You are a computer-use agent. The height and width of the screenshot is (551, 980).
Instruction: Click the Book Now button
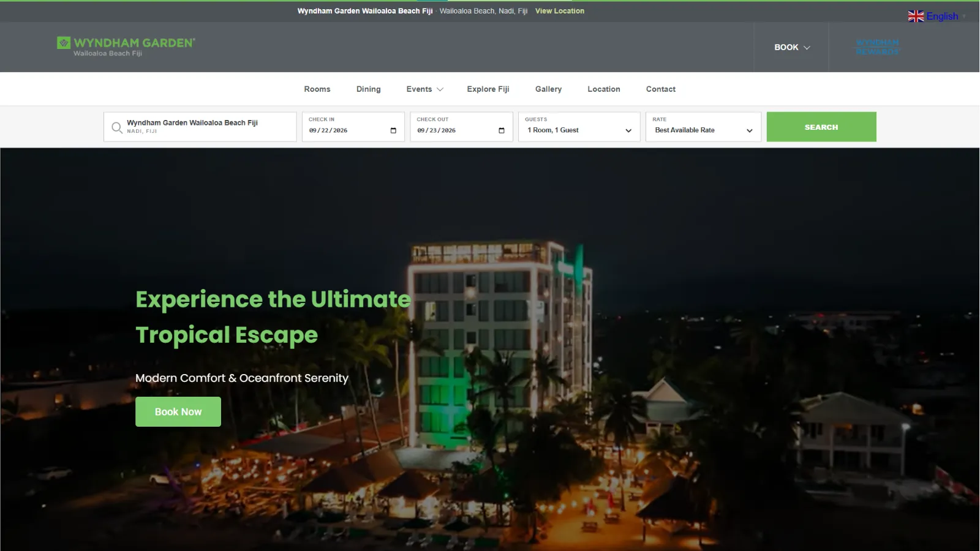pyautogui.click(x=178, y=412)
